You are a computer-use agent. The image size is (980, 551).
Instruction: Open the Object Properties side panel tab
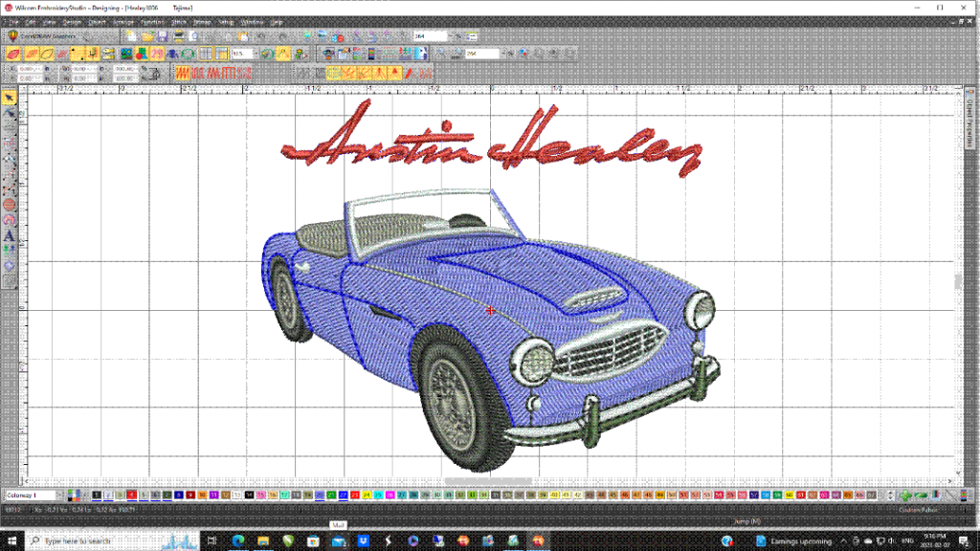point(971,120)
